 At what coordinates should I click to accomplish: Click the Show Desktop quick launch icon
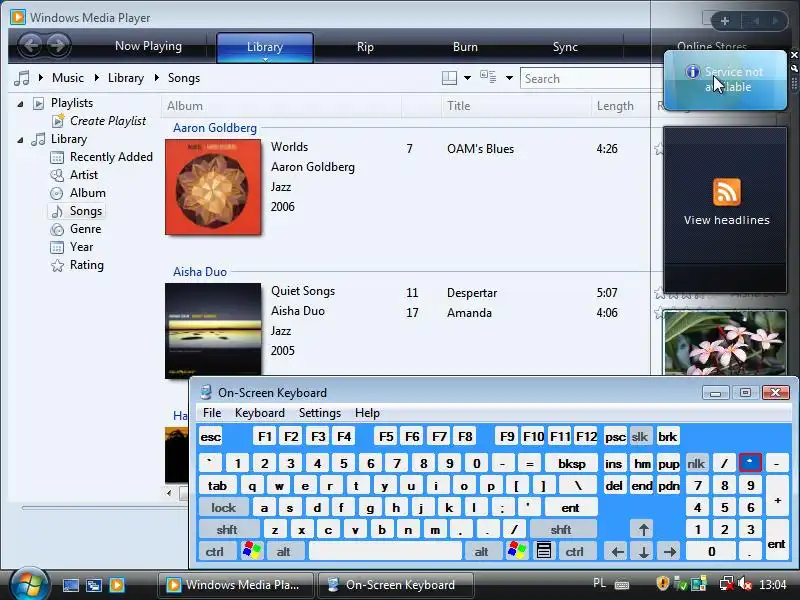(x=70, y=585)
